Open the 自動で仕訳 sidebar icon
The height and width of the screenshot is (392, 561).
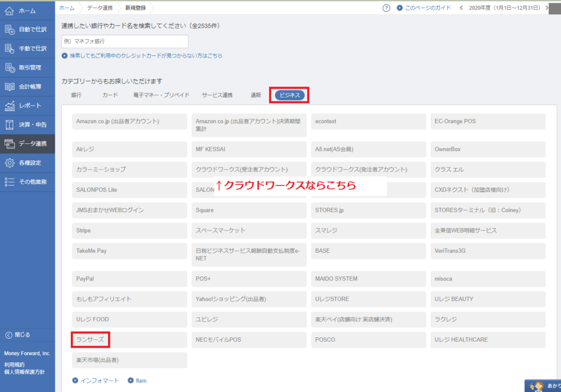[9, 30]
